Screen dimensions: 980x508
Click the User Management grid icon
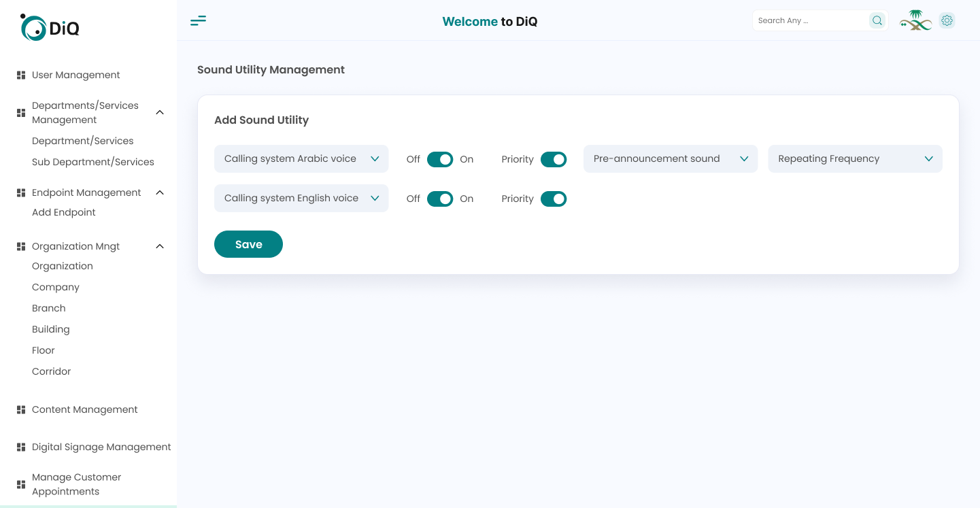click(x=21, y=75)
